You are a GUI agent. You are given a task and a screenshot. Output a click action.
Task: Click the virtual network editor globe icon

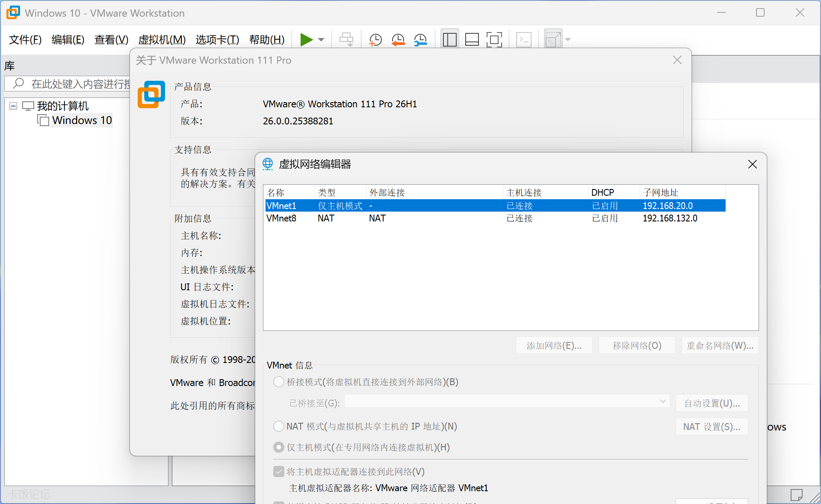point(268,164)
